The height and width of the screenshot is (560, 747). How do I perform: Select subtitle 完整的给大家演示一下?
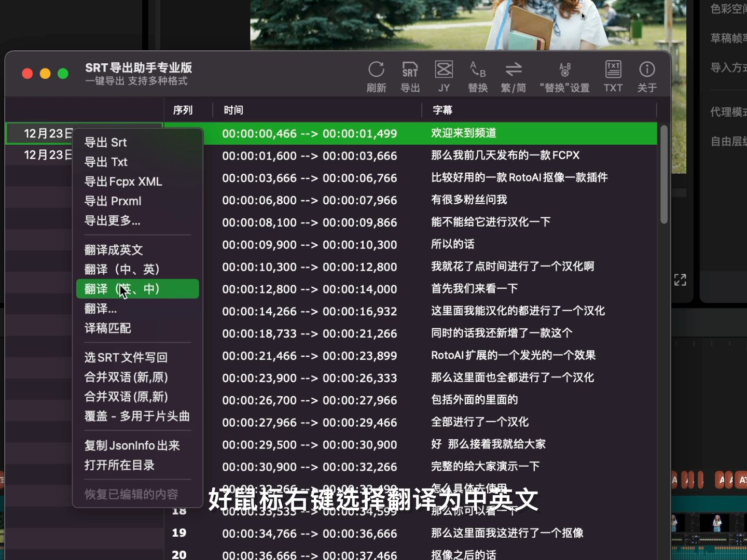pos(485,467)
